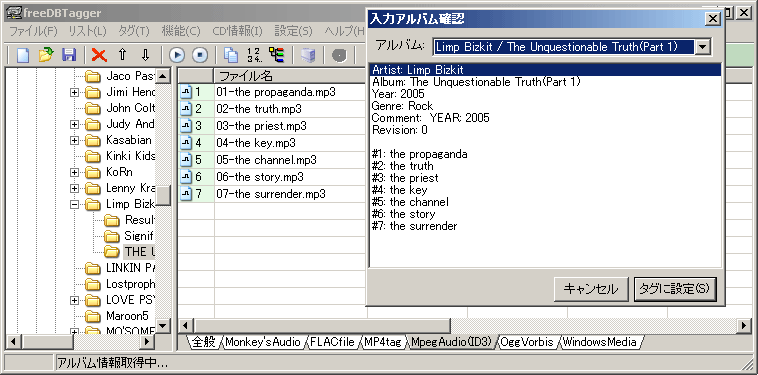Click the New file toolbar icon

(x=23, y=55)
